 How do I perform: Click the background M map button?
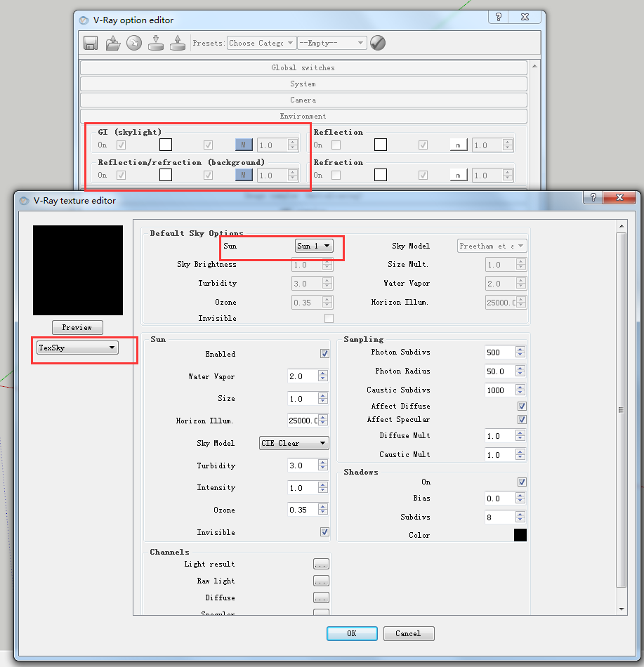point(244,176)
